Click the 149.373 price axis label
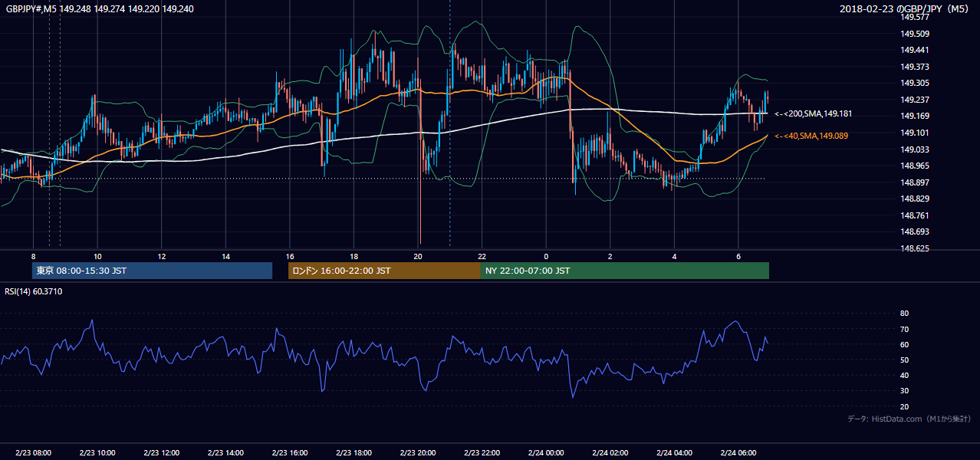The image size is (980, 460). [x=914, y=67]
